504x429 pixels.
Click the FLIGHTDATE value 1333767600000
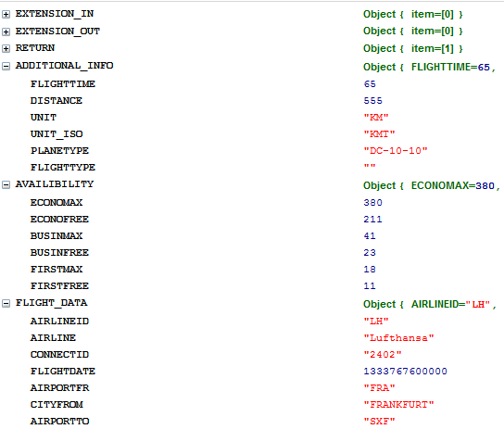pos(405,372)
